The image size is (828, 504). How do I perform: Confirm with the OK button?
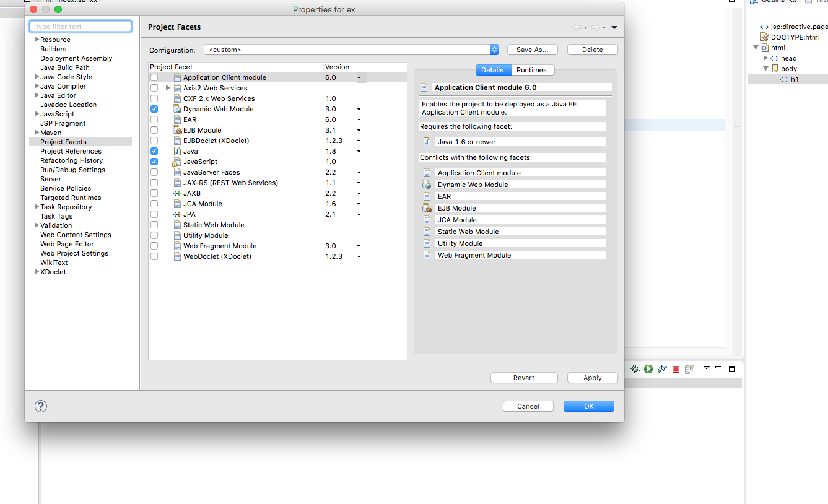tap(589, 406)
